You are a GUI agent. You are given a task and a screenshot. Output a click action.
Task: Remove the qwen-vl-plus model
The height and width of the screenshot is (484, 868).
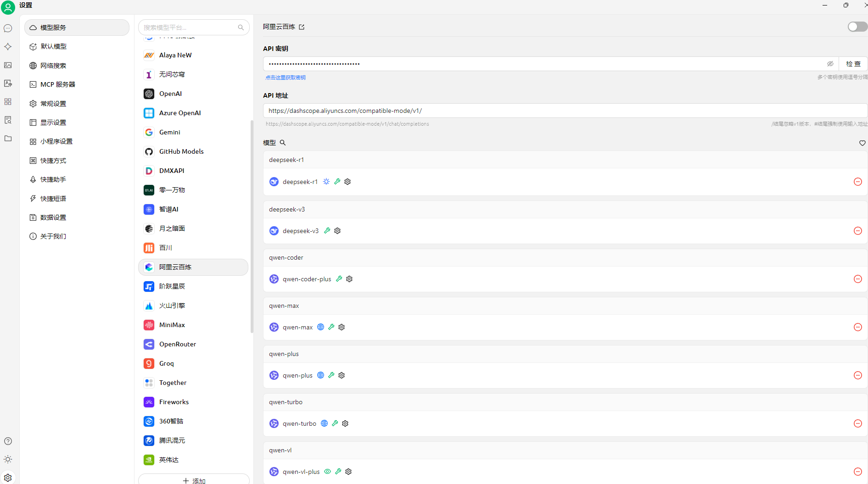click(x=857, y=472)
